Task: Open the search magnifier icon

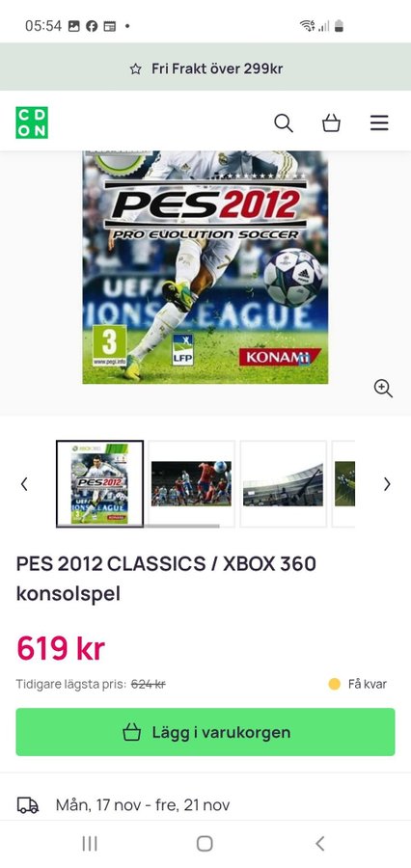Action: 283,122
